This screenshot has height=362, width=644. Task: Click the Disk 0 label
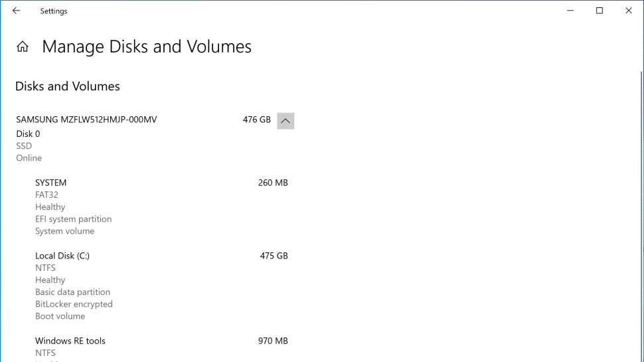tap(28, 134)
